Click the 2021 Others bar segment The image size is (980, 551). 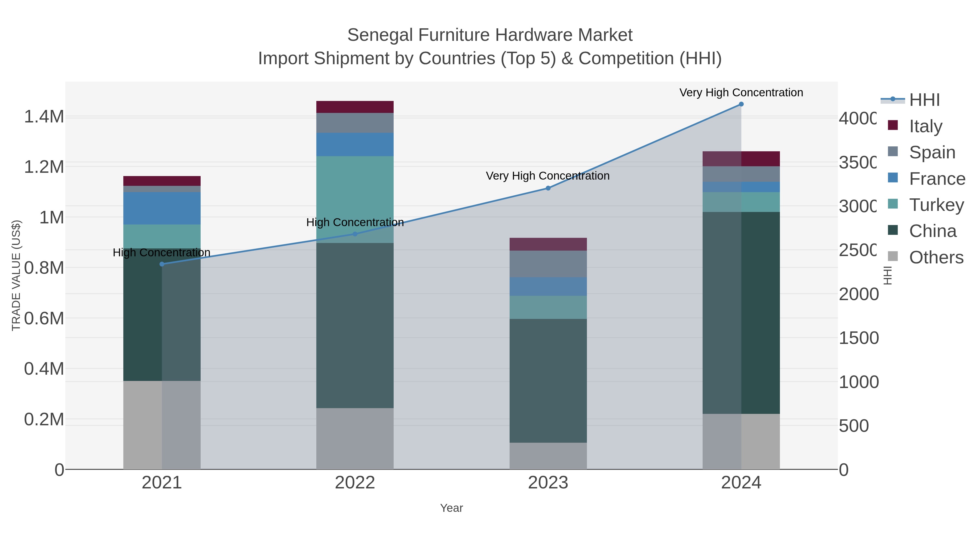point(162,425)
